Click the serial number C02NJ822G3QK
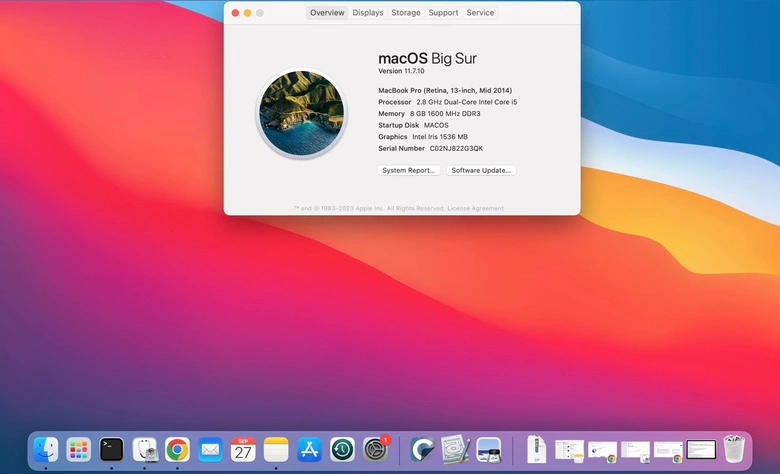 click(x=456, y=148)
